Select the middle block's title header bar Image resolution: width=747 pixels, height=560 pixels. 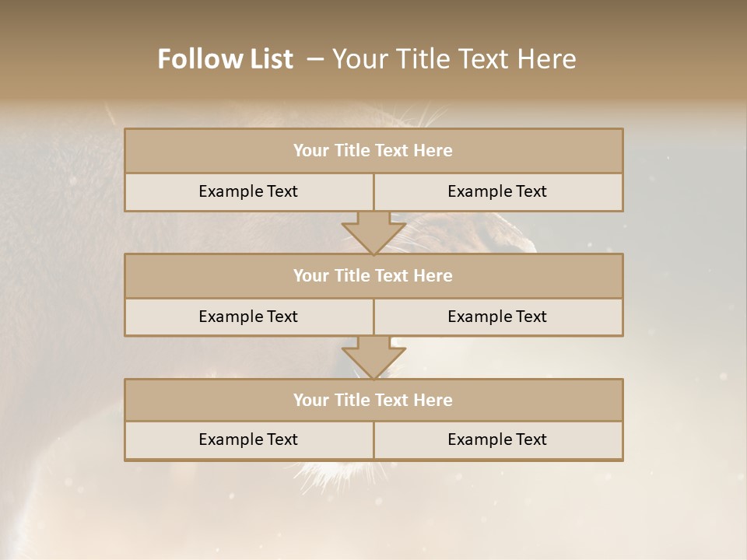373,276
